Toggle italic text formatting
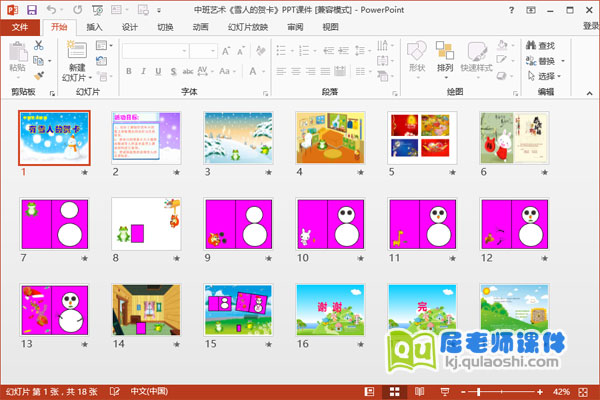Viewport: 600px width, 400px height. 143,71
